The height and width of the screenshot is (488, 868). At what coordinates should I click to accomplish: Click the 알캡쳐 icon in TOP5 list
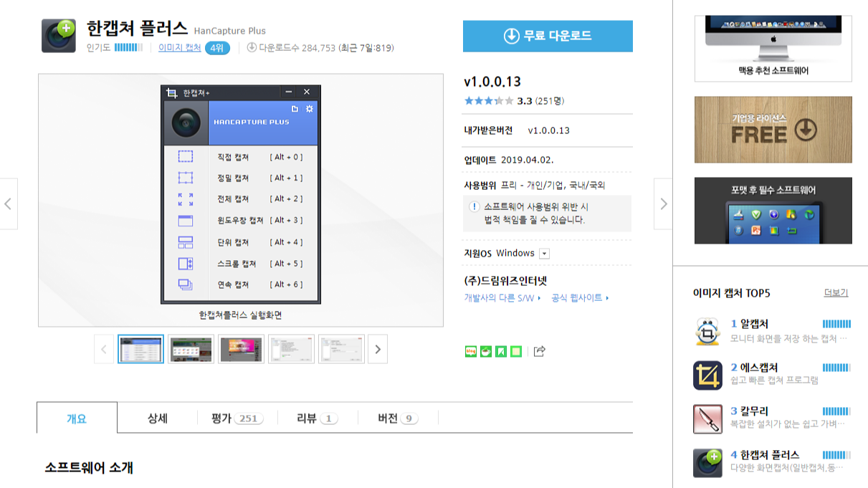pyautogui.click(x=707, y=331)
